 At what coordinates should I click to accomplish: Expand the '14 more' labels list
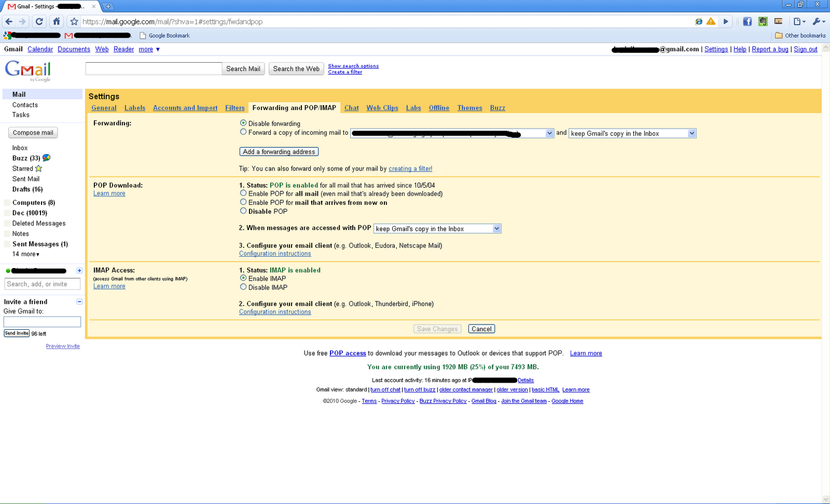(x=26, y=254)
